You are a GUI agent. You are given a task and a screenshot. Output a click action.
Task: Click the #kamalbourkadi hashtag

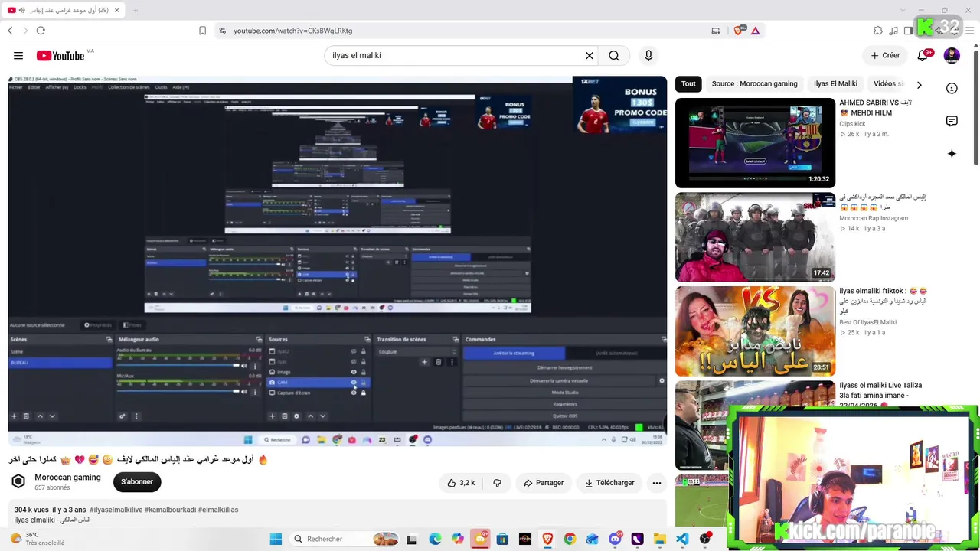(x=170, y=510)
